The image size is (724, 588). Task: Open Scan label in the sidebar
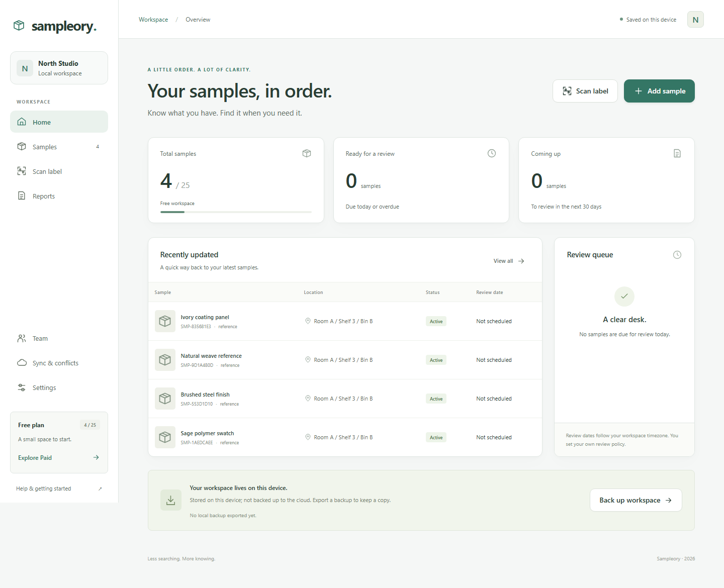pyautogui.click(x=59, y=171)
